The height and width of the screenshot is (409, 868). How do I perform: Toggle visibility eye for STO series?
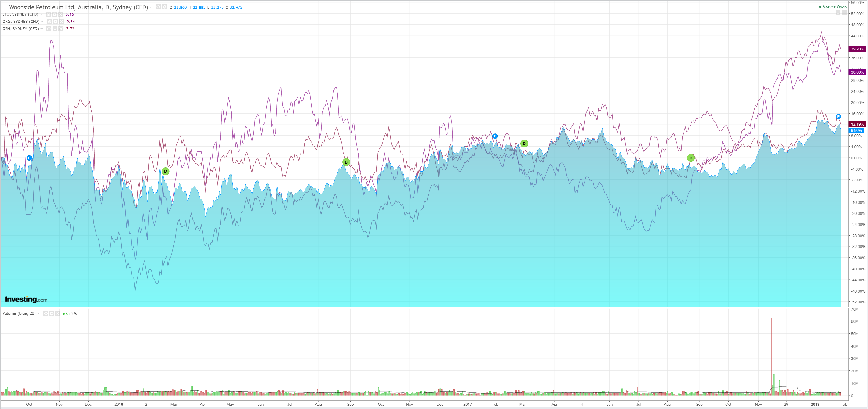point(48,14)
